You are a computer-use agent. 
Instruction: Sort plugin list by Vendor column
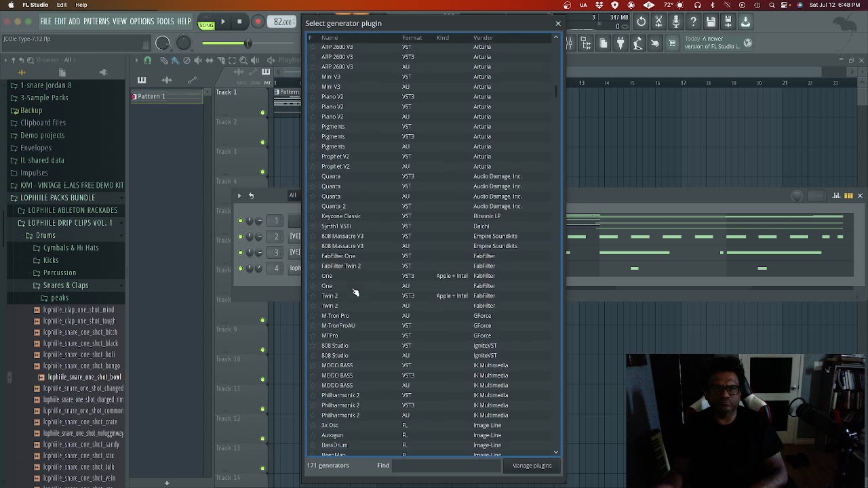point(483,38)
